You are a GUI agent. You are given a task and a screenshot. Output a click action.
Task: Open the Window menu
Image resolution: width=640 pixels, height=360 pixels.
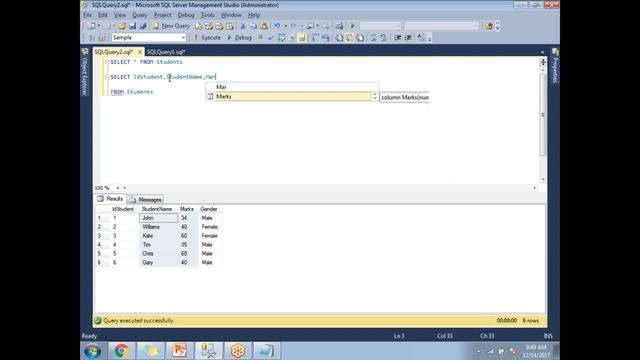click(x=231, y=15)
